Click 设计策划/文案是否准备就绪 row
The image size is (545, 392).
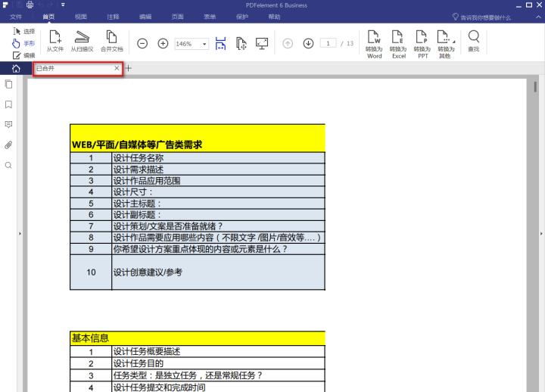point(198,226)
